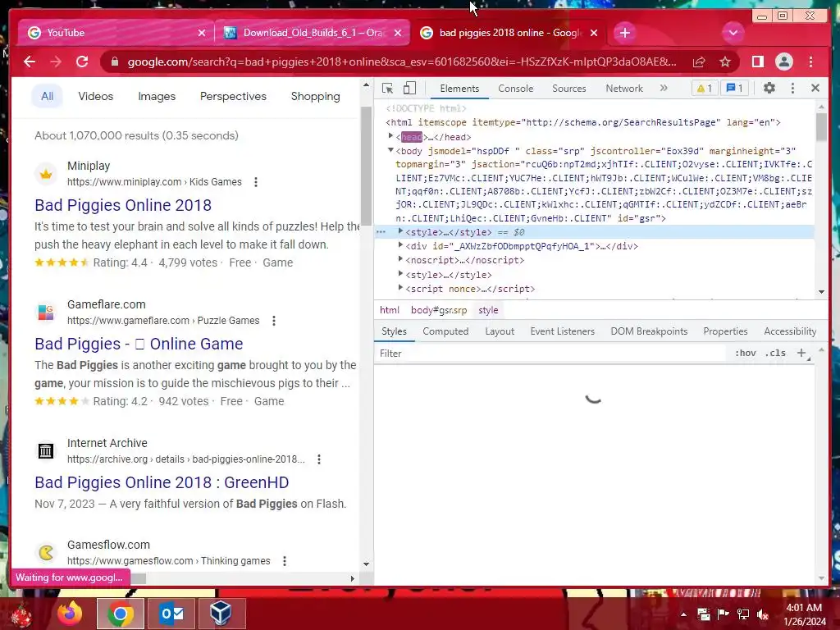Open Gamesflow result three-dot options
Image resolution: width=840 pixels, height=630 pixels.
coord(285,561)
